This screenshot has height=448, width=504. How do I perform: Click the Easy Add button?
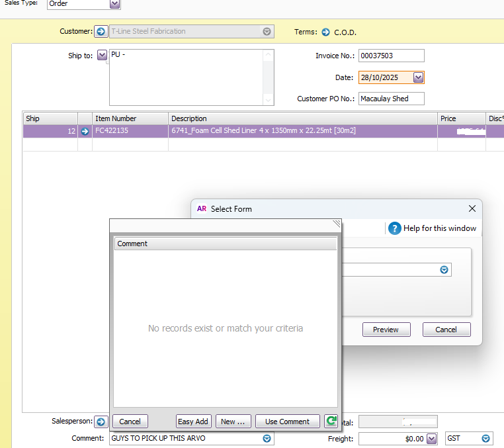point(193,422)
